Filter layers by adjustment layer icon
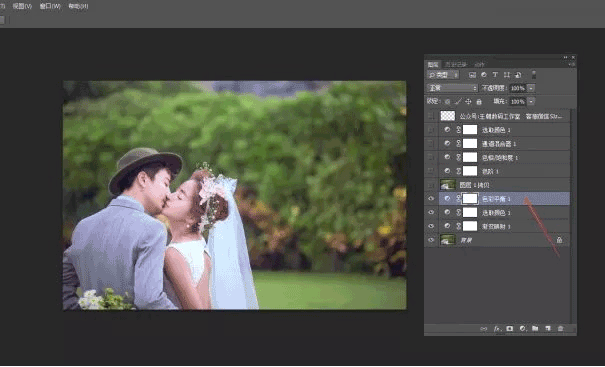Viewport: 605px width, 367px height. [x=484, y=75]
